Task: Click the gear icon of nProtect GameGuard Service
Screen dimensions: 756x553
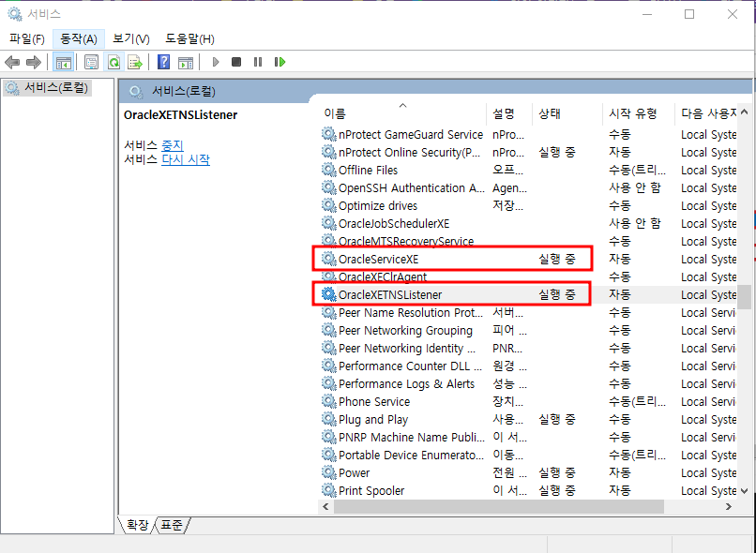Action: click(329, 134)
